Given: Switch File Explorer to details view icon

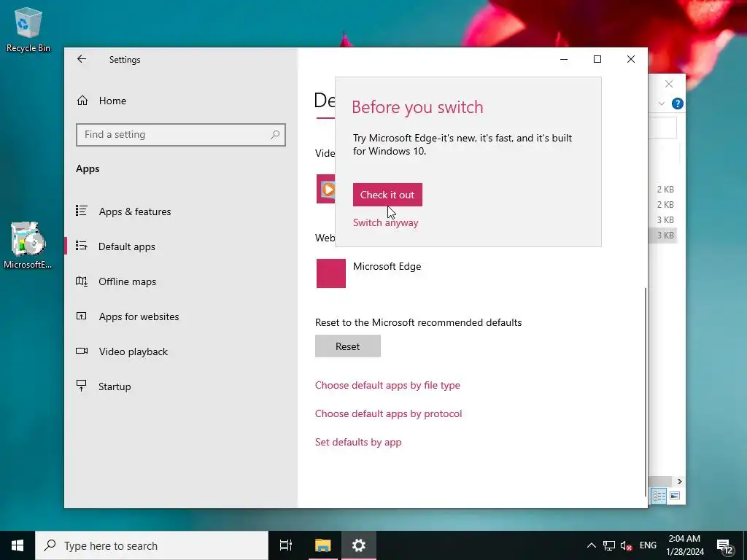Looking at the screenshot, I should 659,496.
